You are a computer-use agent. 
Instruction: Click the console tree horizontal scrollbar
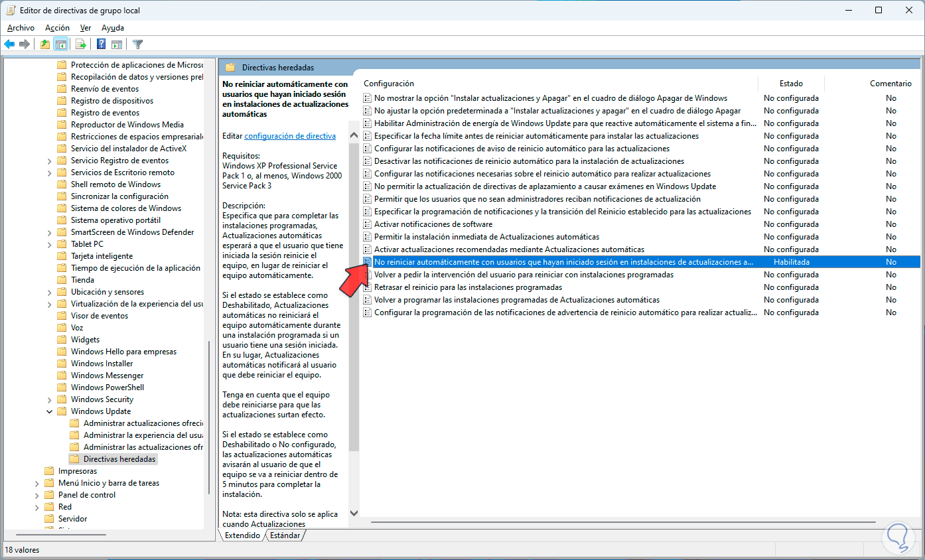coord(60,533)
